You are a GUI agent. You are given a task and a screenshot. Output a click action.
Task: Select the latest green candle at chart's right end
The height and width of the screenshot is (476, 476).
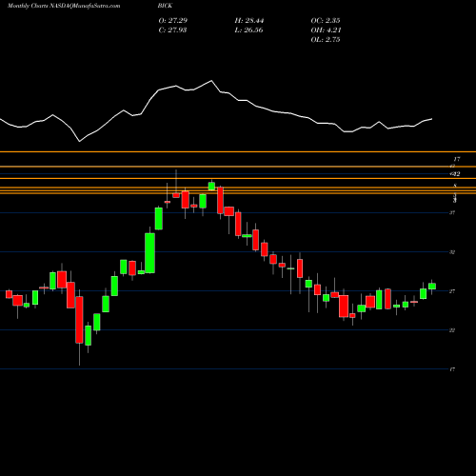(432, 287)
